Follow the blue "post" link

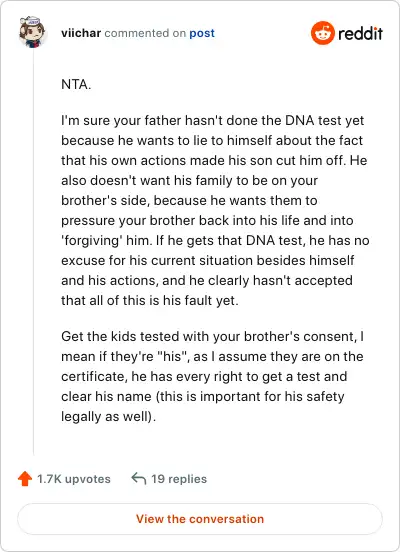(202, 33)
